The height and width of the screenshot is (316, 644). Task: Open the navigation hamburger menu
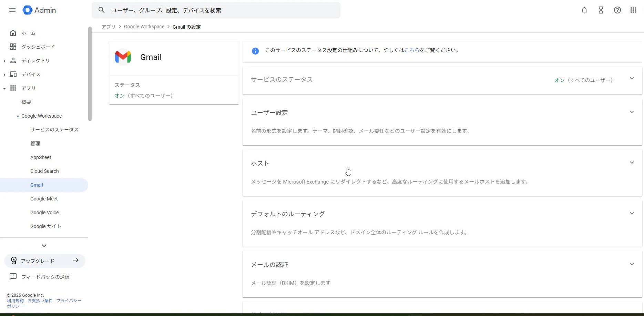12,10
